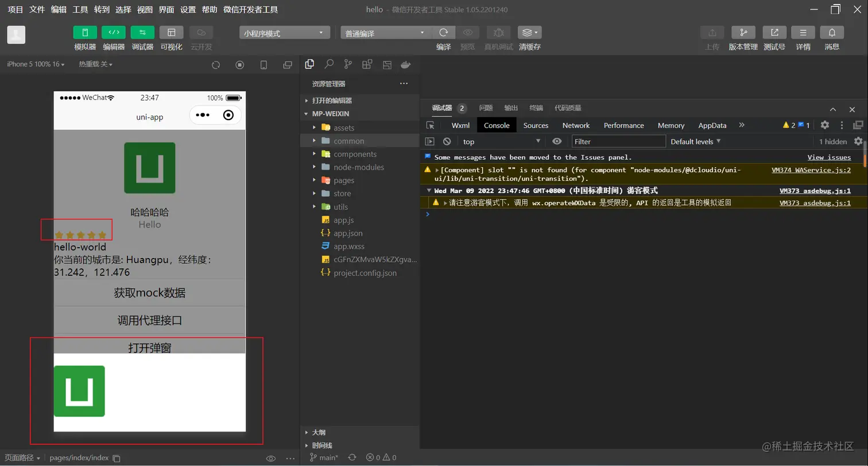Open the 微信开发者工具 menu

tap(251, 9)
